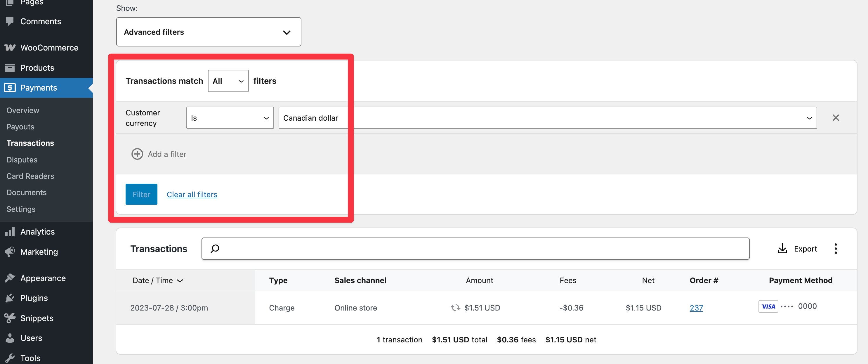Image resolution: width=868 pixels, height=364 pixels.
Task: Open the Advanced filters Show dropdown
Action: pos(209,32)
